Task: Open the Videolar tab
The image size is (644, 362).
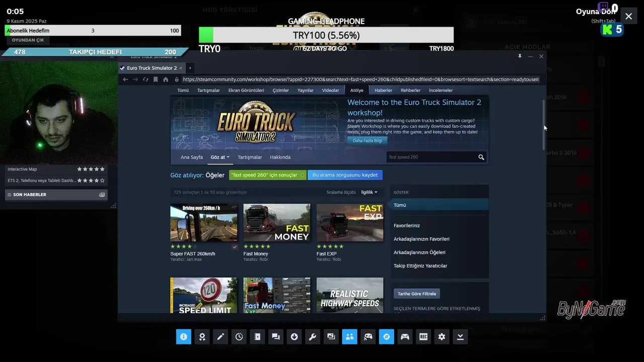Action: point(331,90)
